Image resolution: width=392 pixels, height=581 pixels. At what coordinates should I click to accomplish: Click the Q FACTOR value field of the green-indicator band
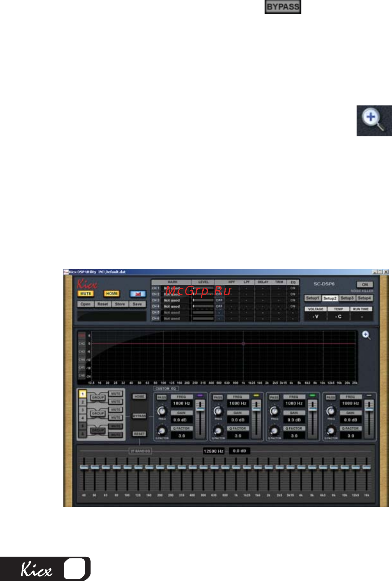point(294,436)
